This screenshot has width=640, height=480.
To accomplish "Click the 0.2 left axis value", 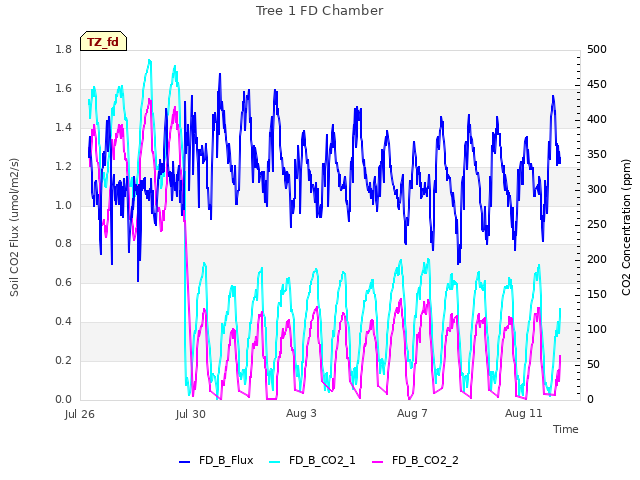I will coord(63,360).
